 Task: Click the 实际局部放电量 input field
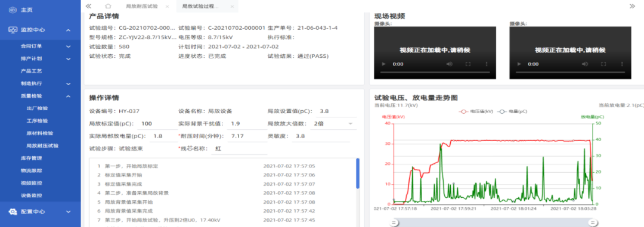165,136
